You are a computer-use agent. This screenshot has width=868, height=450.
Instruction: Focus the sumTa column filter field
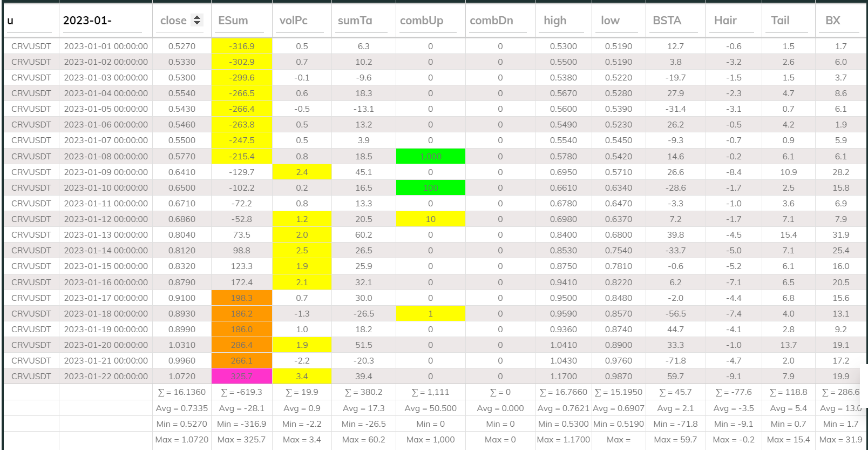362,21
